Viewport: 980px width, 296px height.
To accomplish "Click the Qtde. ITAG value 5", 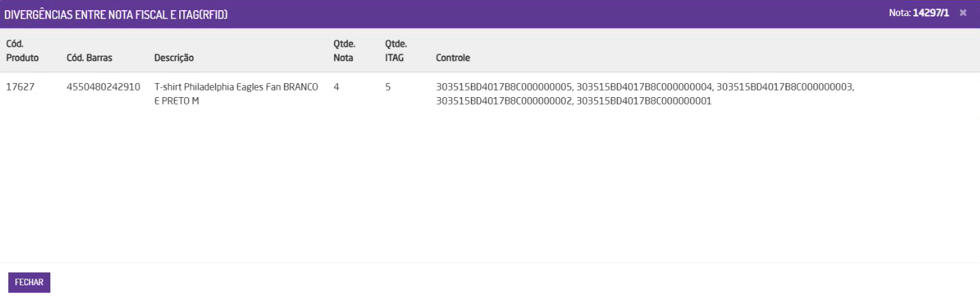I will [388, 87].
